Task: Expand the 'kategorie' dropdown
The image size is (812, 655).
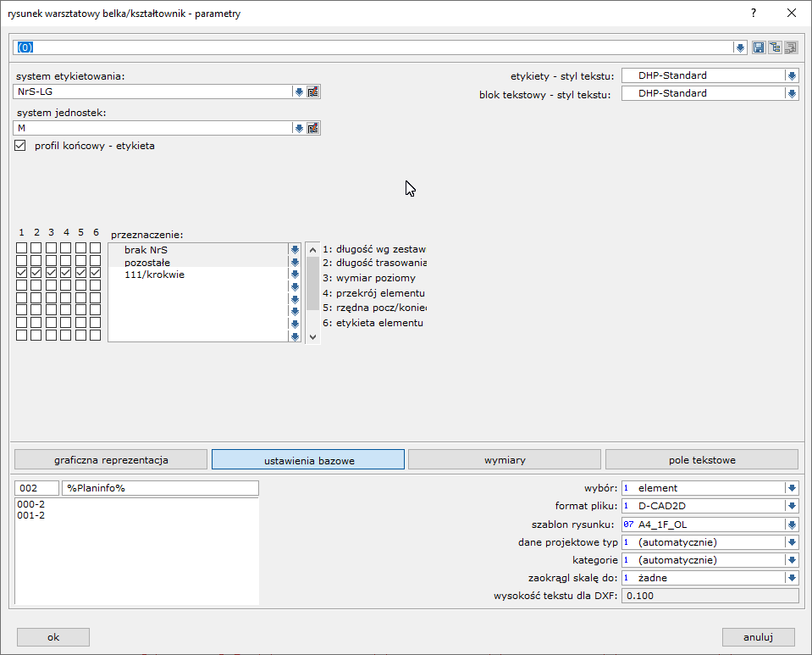Action: click(792, 560)
